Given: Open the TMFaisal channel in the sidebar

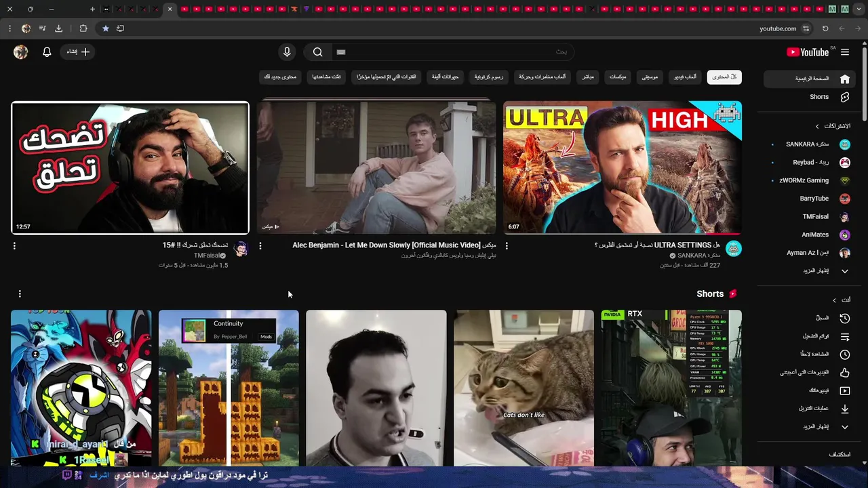Looking at the screenshot, I should pos(810,217).
